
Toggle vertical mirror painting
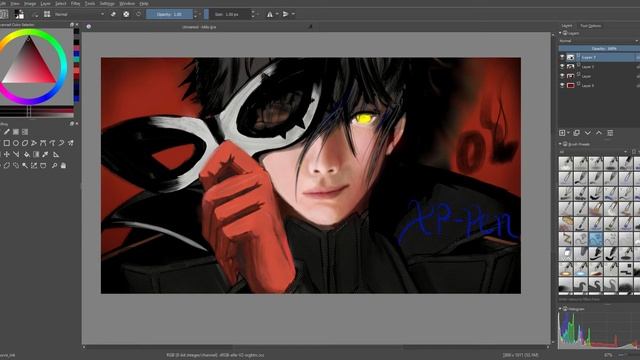coord(286,14)
